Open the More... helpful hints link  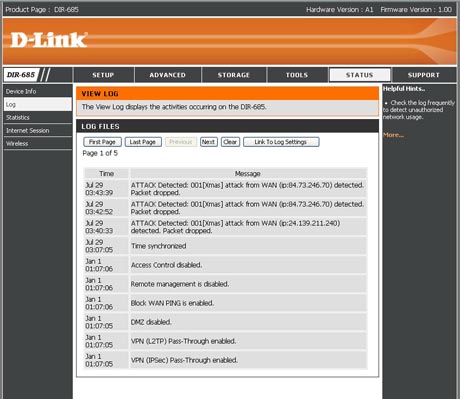393,135
